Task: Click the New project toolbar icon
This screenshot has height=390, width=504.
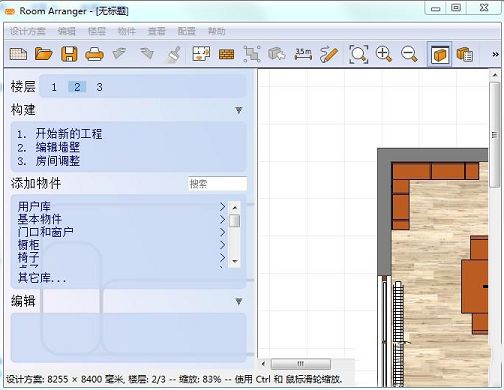Action: click(x=18, y=54)
